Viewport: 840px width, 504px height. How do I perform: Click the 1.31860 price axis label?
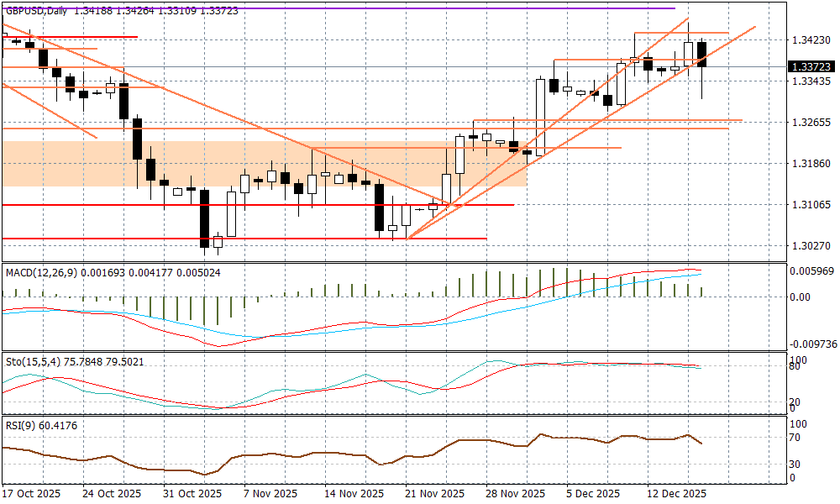(x=811, y=163)
